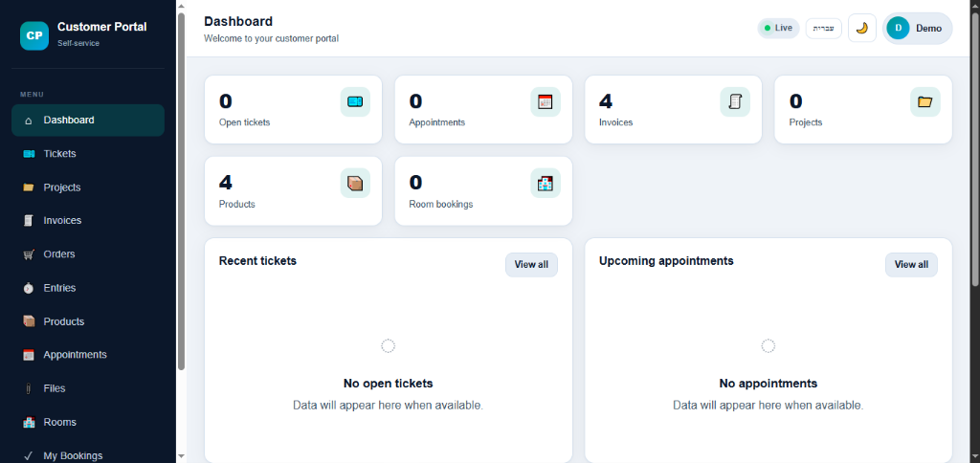This screenshot has height=463, width=980.
Task: Click the Appointments card calendar icon
Action: click(x=545, y=101)
